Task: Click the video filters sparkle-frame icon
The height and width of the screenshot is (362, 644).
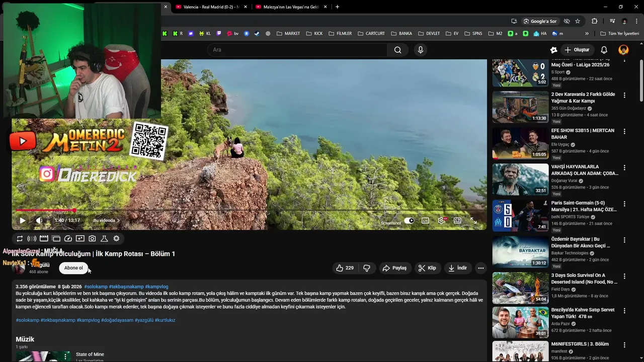Action: [80, 239]
